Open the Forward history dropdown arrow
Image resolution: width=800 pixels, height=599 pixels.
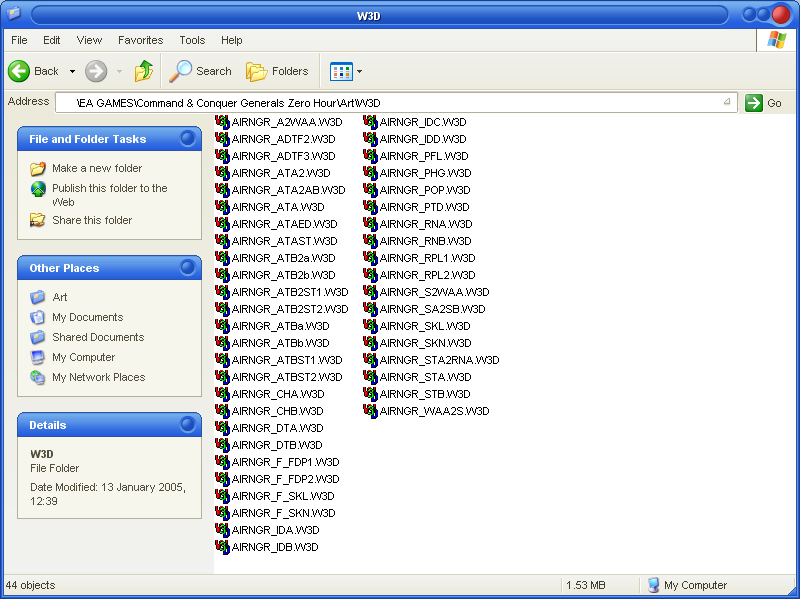tap(119, 71)
